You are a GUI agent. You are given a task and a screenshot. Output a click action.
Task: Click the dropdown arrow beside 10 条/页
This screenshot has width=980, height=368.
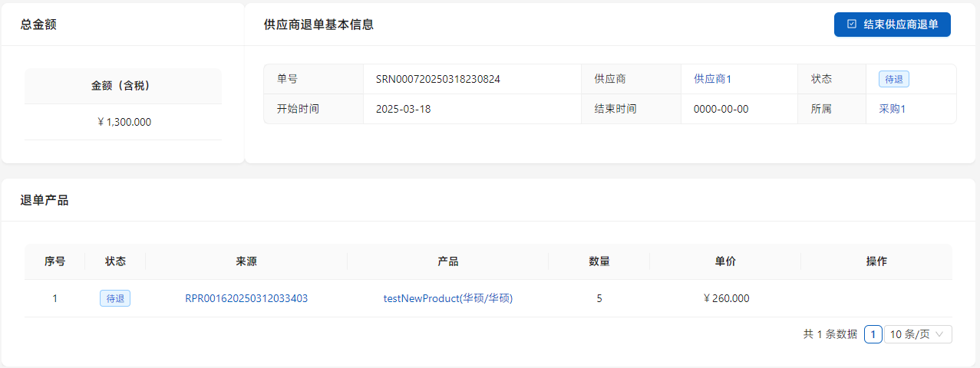tap(940, 334)
